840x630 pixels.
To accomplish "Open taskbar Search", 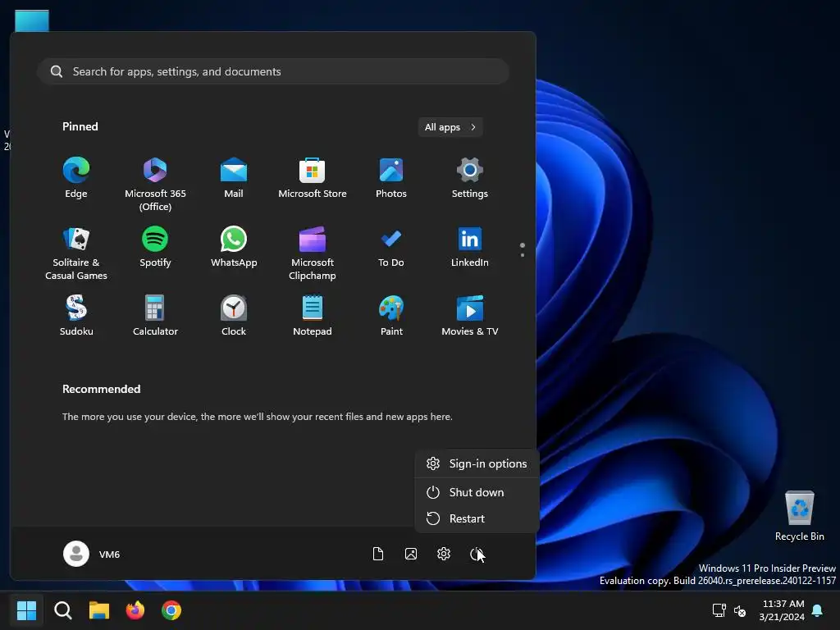I will [x=62, y=610].
